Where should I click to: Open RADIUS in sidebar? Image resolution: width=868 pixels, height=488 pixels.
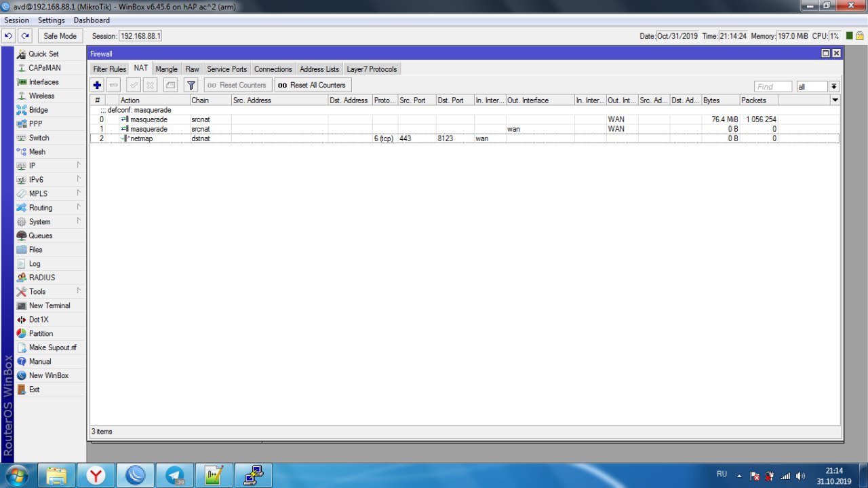51,278
